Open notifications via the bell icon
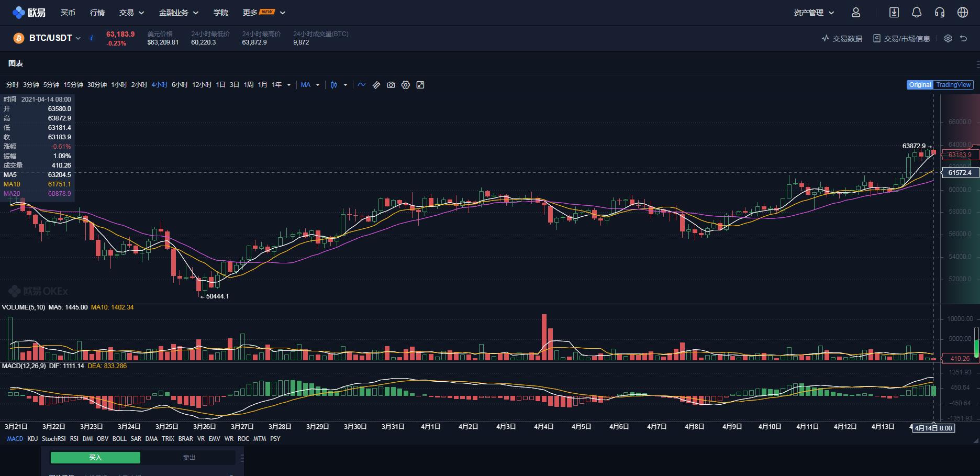Image resolution: width=980 pixels, height=476 pixels. tap(916, 12)
